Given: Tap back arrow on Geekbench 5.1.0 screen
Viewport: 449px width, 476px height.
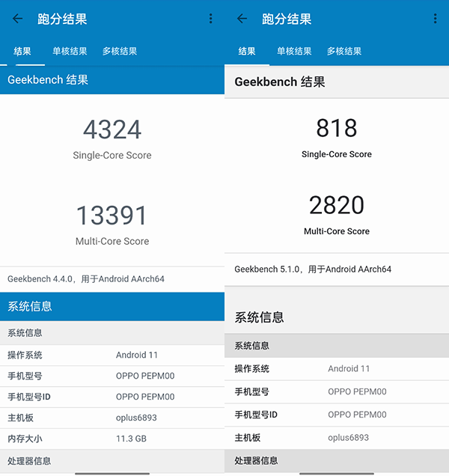Looking at the screenshot, I should [242, 19].
